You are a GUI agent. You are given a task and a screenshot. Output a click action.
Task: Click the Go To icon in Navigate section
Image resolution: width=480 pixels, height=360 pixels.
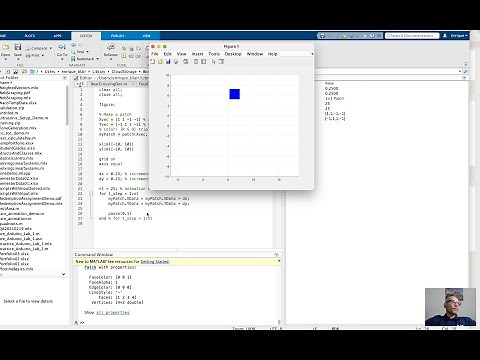[62, 47]
